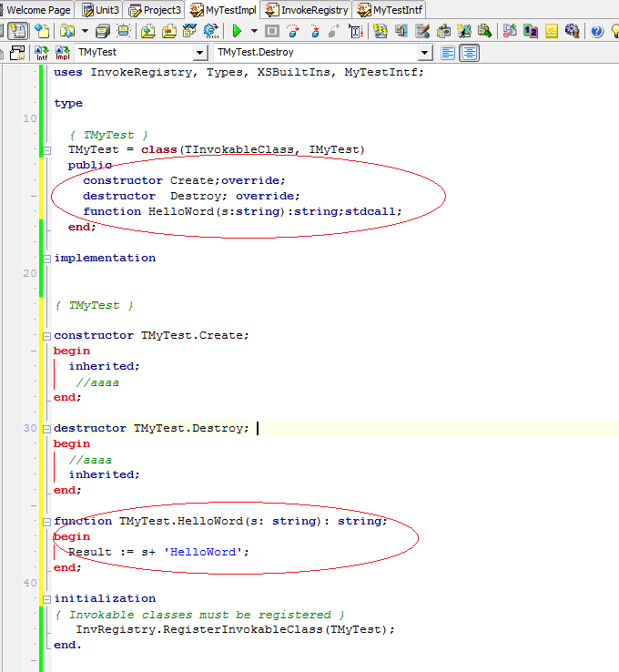Click the step over debug icon

pyautogui.click(x=293, y=31)
